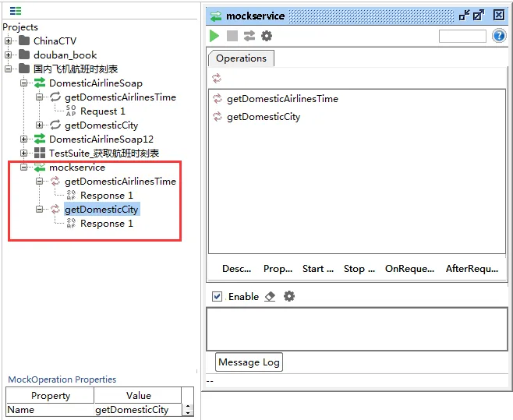Viewport: 513px width, 420px height.
Task: Select highlighted getDomesticCity mock operation in tree
Action: point(102,210)
